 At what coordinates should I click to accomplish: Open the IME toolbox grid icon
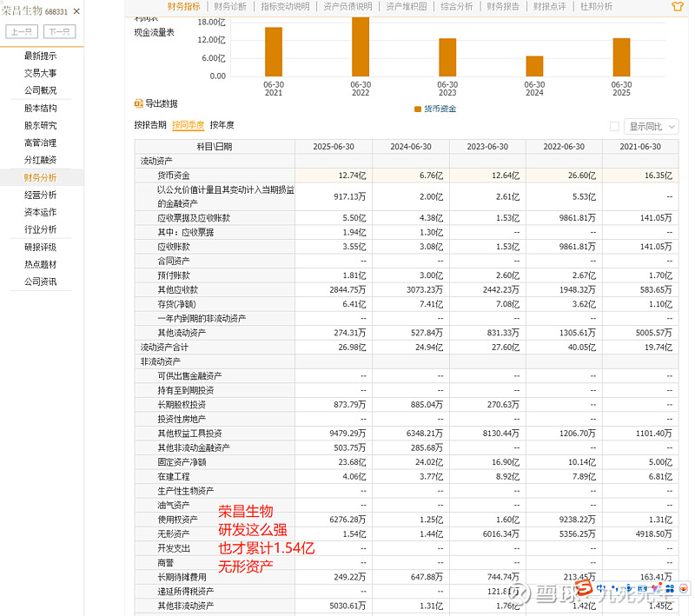(670, 588)
